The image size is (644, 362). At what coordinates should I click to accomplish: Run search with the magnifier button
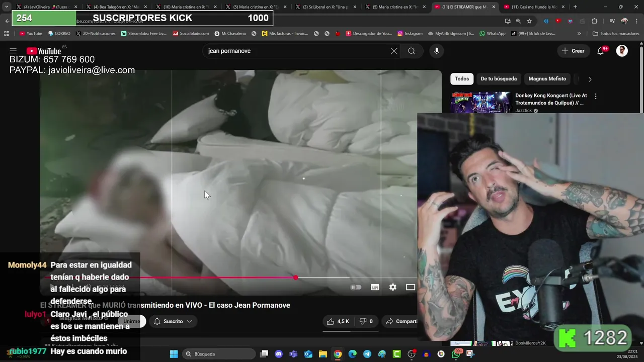[412, 51]
